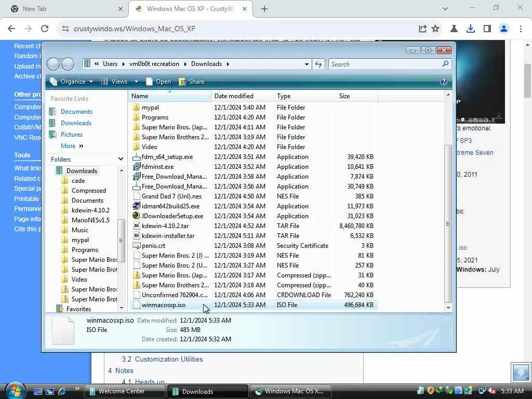Open Chrome profile avatar

coord(504,29)
